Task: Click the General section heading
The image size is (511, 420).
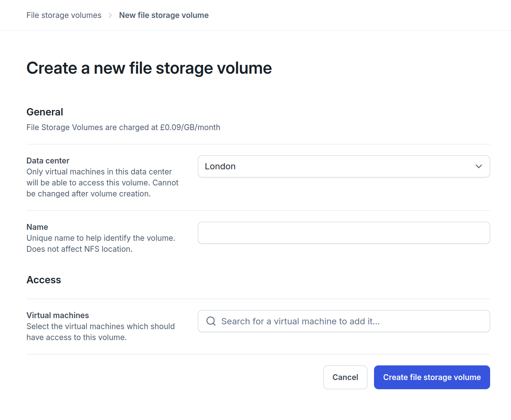Action: coord(45,112)
